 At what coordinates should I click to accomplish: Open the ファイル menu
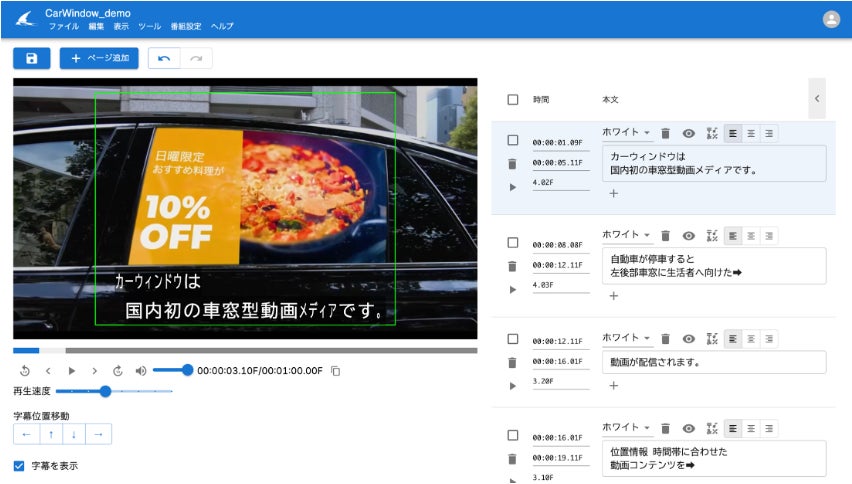tap(64, 26)
